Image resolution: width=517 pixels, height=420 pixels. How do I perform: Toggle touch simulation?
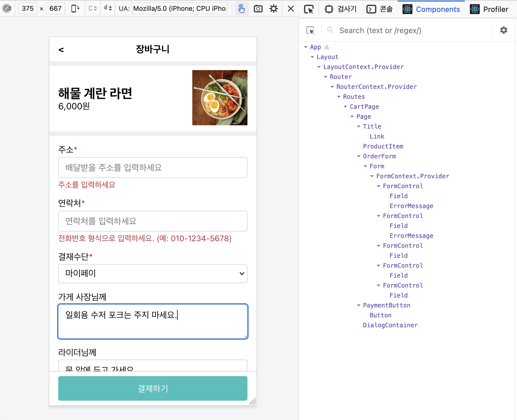click(241, 9)
